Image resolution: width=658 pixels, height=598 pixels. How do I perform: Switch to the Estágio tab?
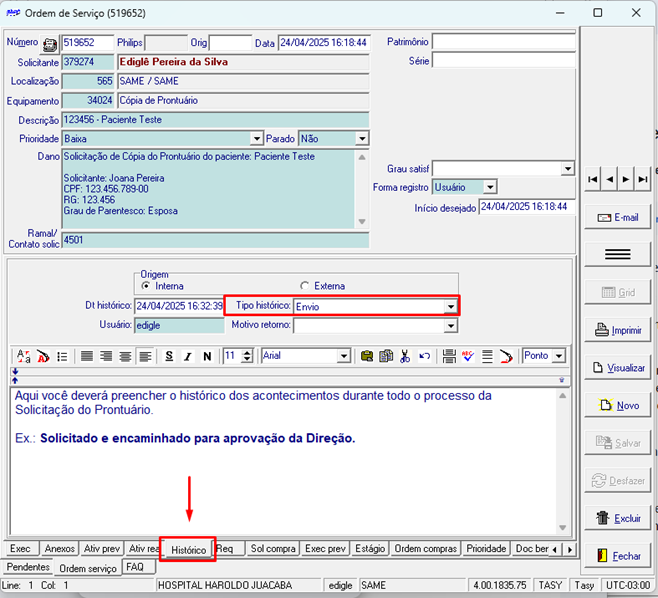click(x=370, y=548)
